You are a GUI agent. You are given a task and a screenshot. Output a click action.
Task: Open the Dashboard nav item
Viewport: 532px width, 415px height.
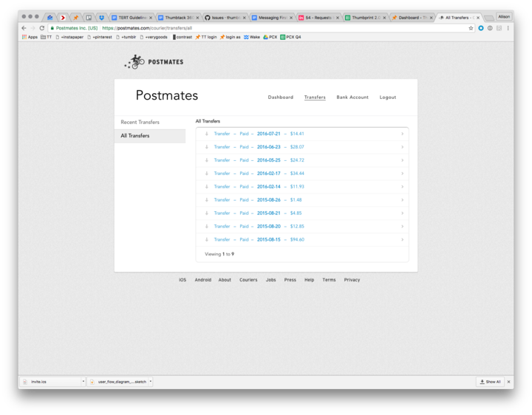click(x=281, y=97)
